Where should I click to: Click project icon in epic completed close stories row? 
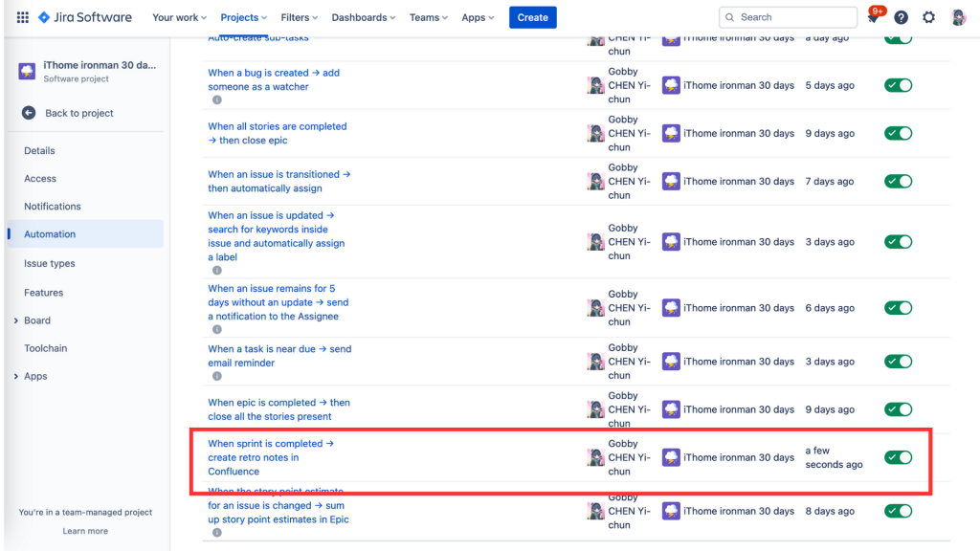(671, 409)
